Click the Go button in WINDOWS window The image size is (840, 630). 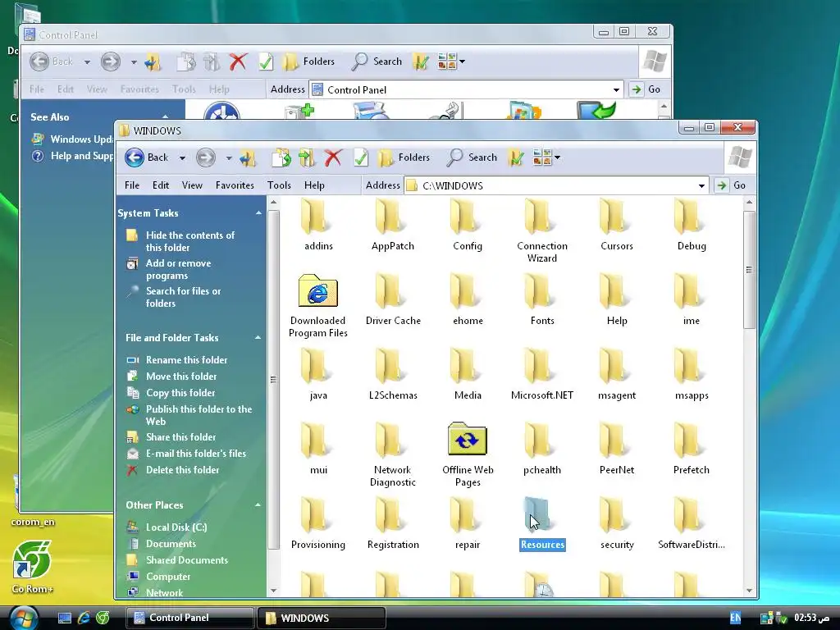733,185
